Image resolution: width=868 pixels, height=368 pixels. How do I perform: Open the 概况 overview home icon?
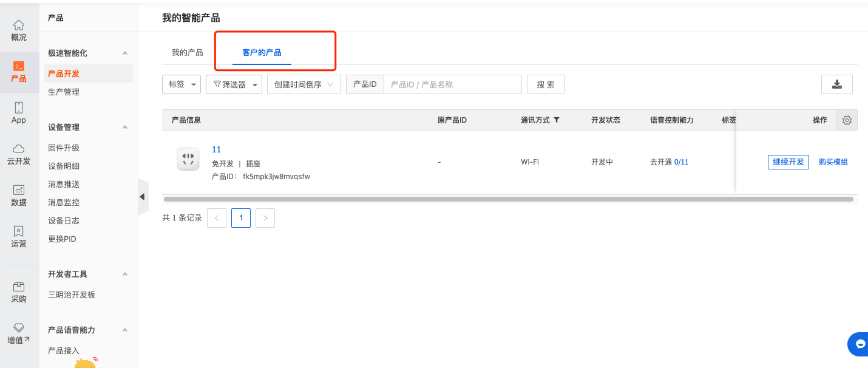point(19,26)
